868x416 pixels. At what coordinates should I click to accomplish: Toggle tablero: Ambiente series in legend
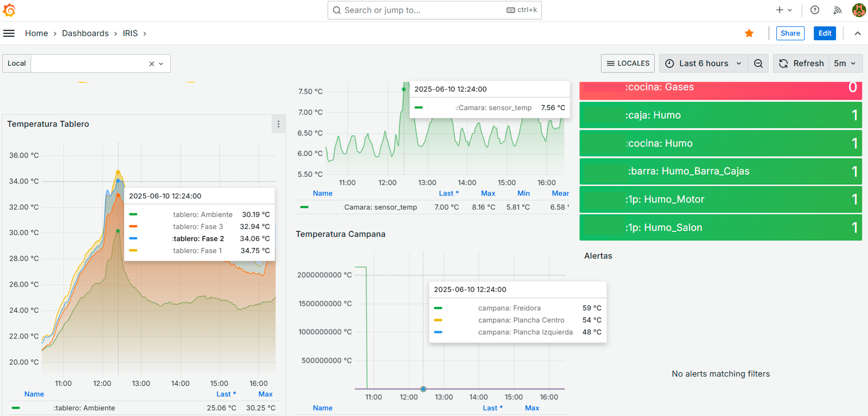click(x=84, y=408)
